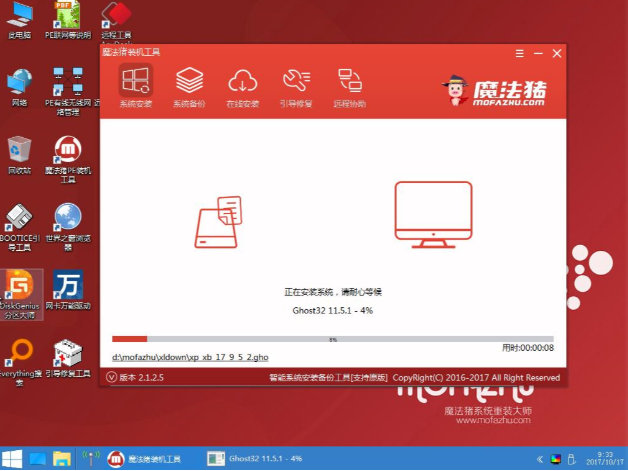Open the 远程工具 desktop shortcut
Screen dimensions: 628x471
116,21
